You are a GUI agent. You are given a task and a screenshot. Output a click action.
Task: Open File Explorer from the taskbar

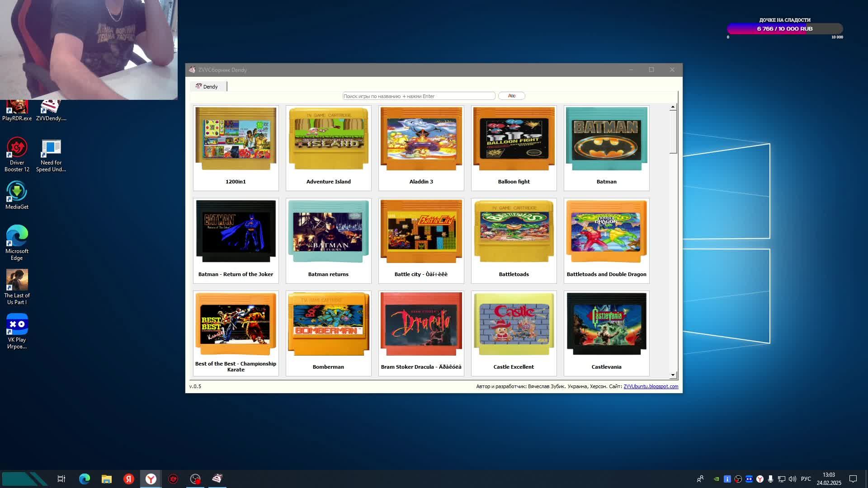pos(107,479)
